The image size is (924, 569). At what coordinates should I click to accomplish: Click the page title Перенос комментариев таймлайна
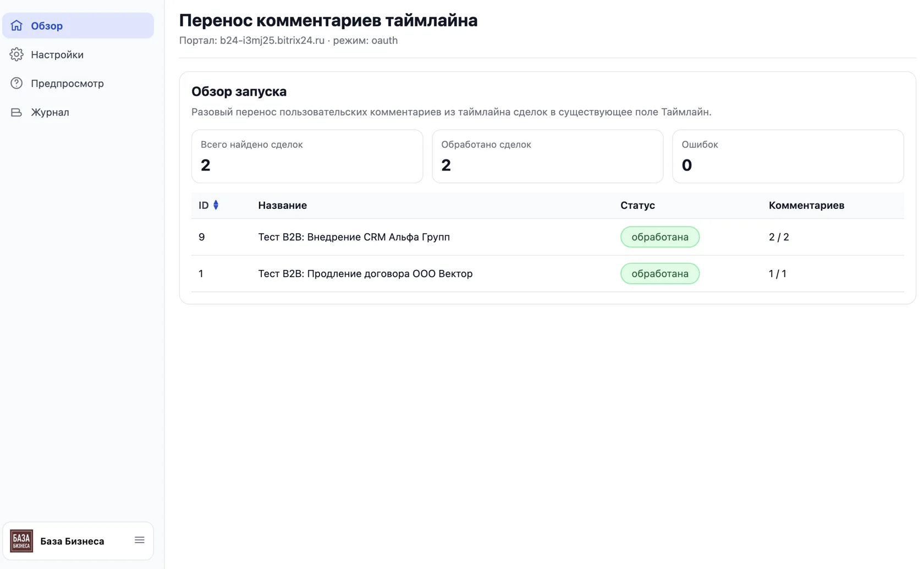coord(328,20)
